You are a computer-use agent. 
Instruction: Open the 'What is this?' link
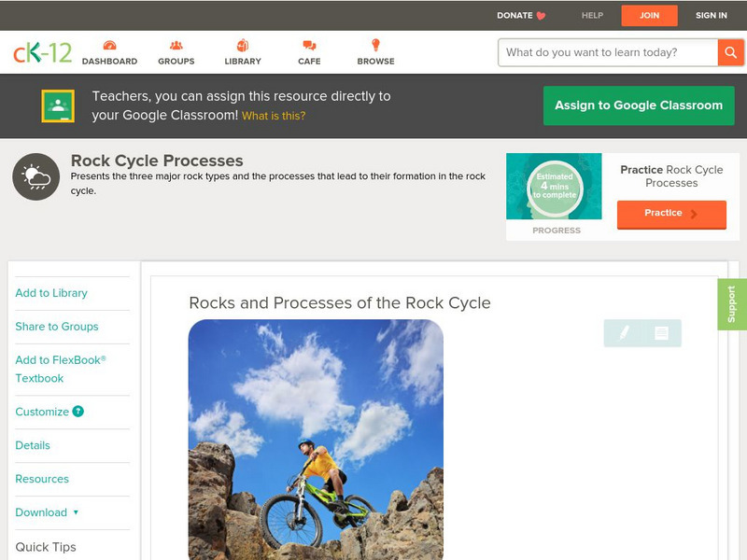(274, 116)
